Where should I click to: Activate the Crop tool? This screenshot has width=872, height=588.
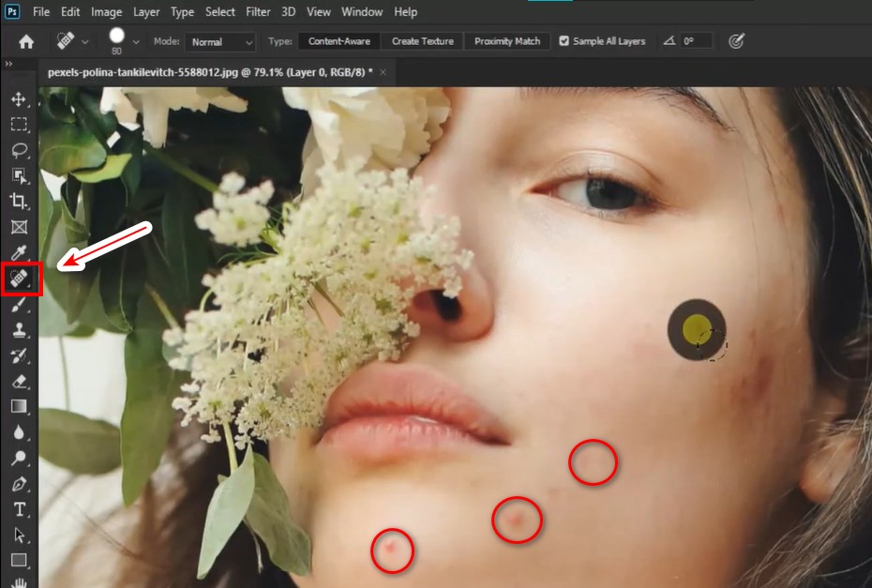tap(21, 200)
